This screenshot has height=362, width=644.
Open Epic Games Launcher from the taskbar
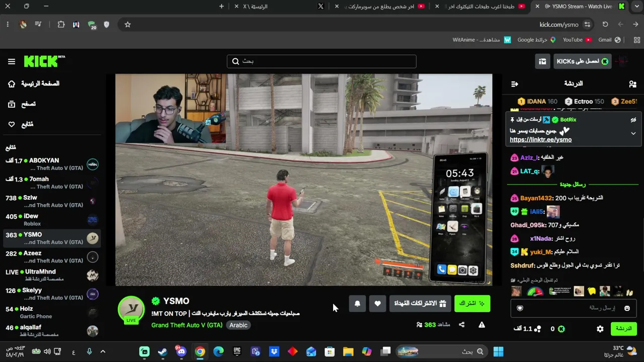click(237, 352)
